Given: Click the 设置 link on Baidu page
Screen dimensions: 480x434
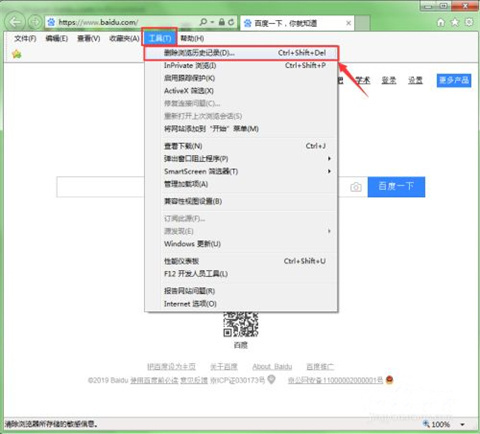Looking at the screenshot, I should pos(415,80).
